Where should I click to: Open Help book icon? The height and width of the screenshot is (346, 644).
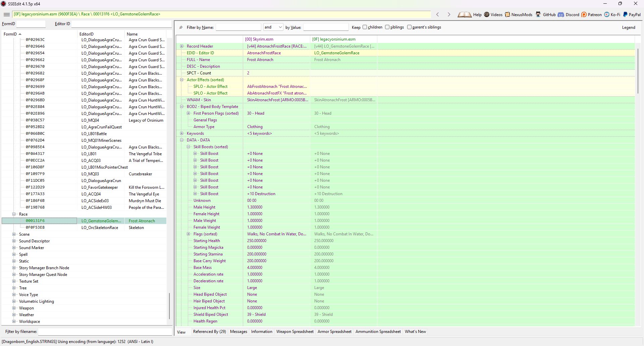(465, 14)
